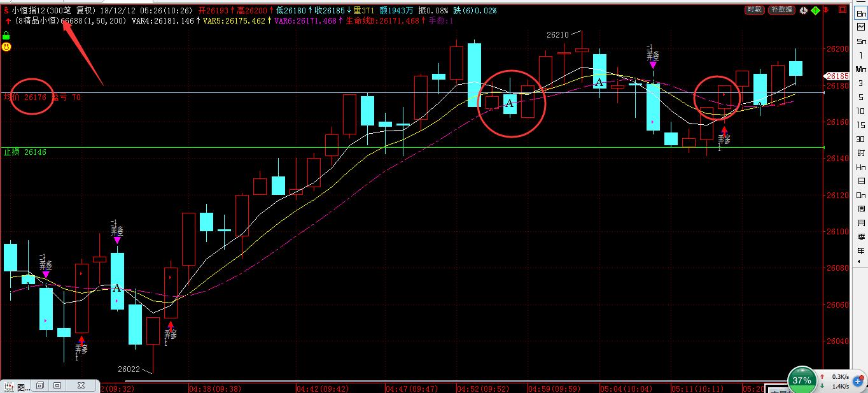Switch to the 30-minute period
Viewport: 868px width, 393px height.
(861, 139)
